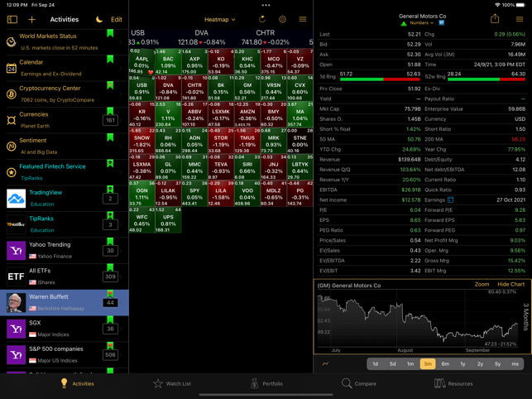Open heatmap settings gear
This screenshot has width=532, height=399.
[282, 19]
